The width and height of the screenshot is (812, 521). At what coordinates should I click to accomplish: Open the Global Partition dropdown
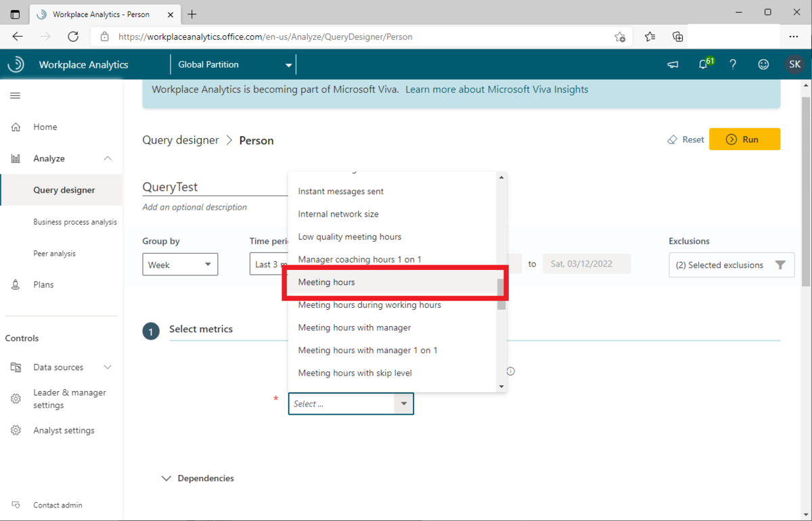tap(234, 64)
